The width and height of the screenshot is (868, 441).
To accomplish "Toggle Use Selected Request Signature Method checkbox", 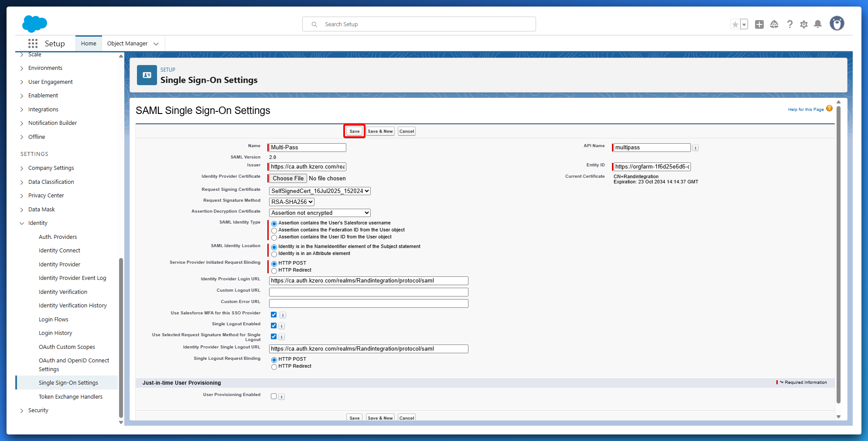I will (x=274, y=337).
